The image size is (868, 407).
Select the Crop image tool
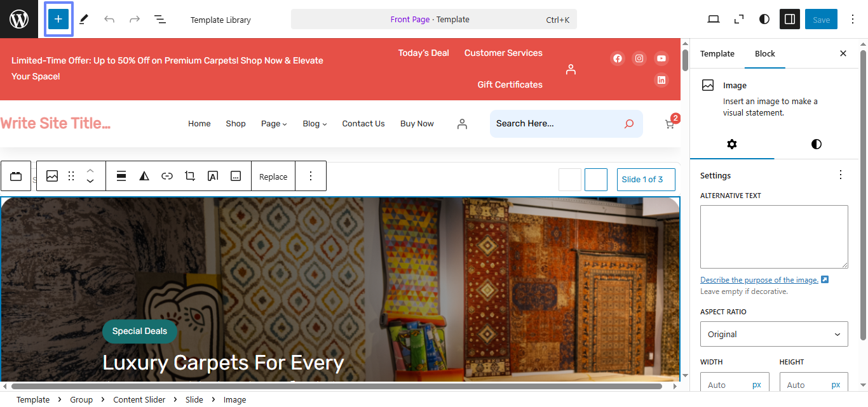point(190,176)
